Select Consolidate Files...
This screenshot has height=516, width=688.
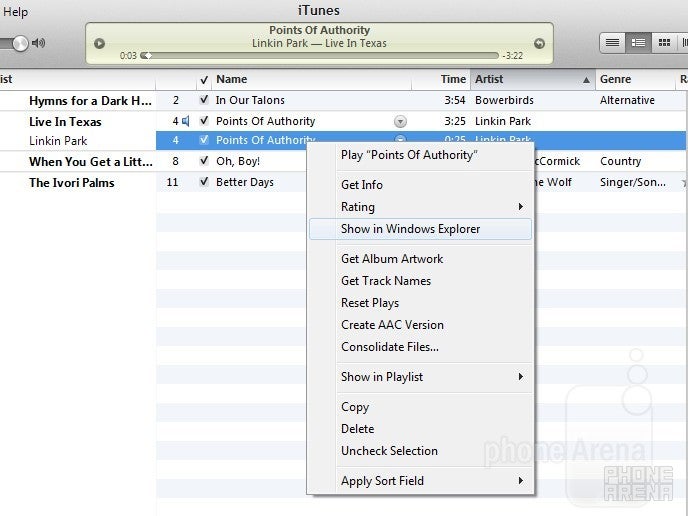(x=420, y=347)
